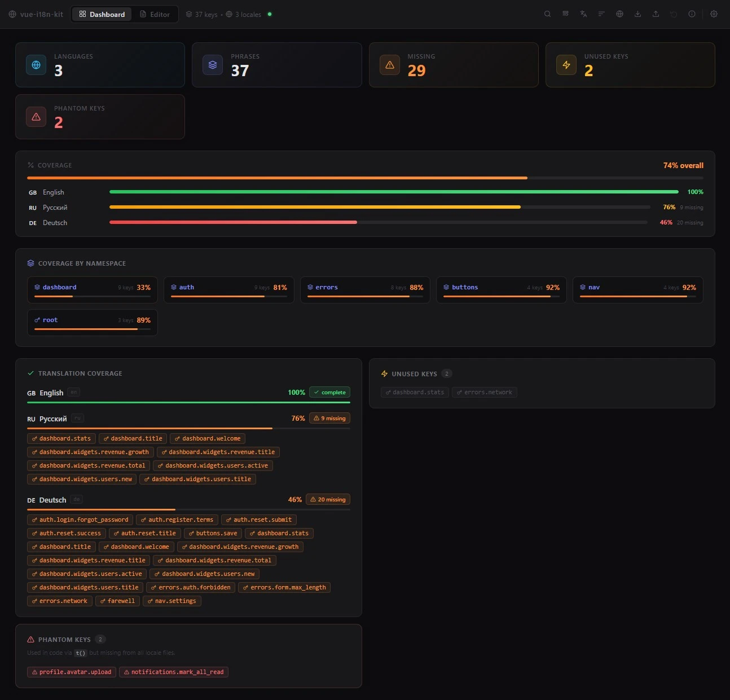Select the Dashboard tab

click(102, 14)
